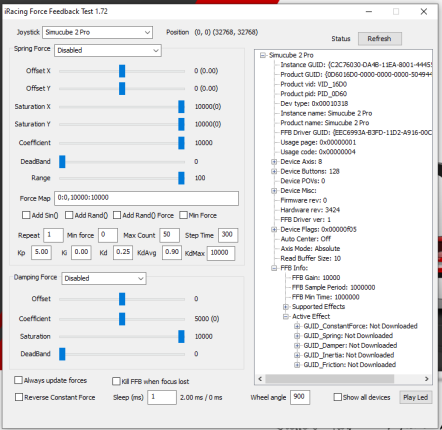Enable Reverse Constant Force option
Viewport: 442px width, 430px height.
coord(19,397)
